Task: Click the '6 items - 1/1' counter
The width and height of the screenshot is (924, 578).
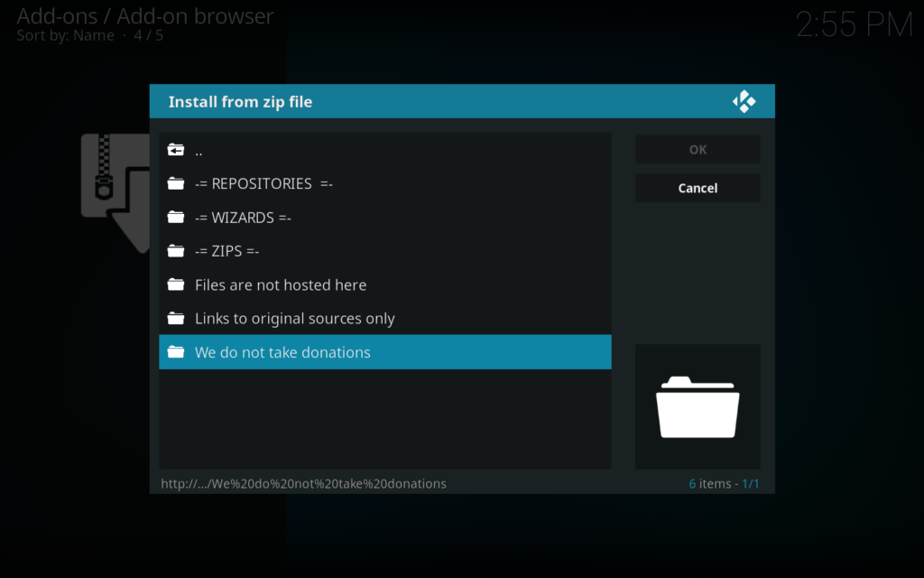Action: 724,484
